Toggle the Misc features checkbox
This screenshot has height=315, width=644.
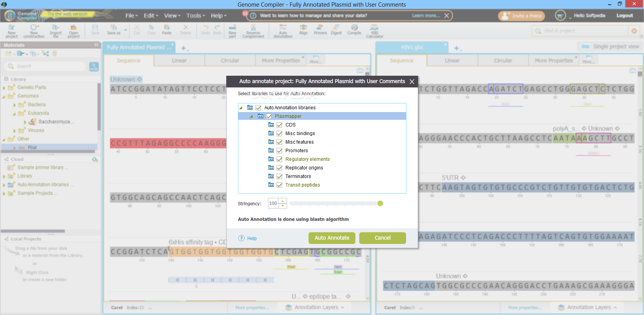[x=279, y=142]
